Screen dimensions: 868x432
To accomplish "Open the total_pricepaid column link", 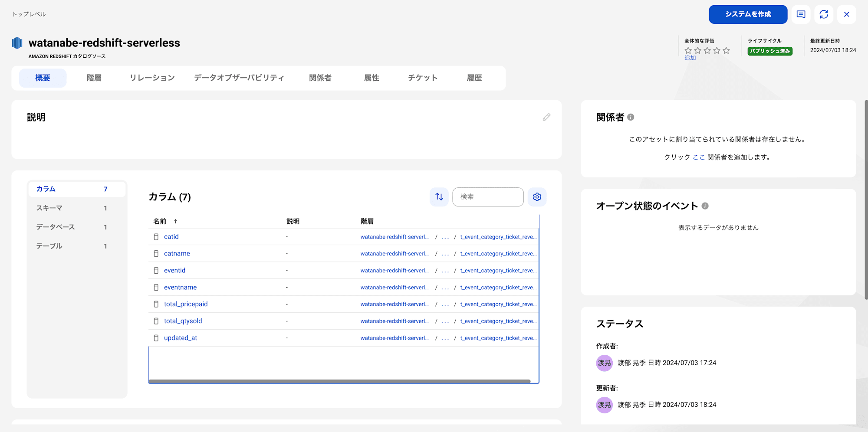I will 186,304.
